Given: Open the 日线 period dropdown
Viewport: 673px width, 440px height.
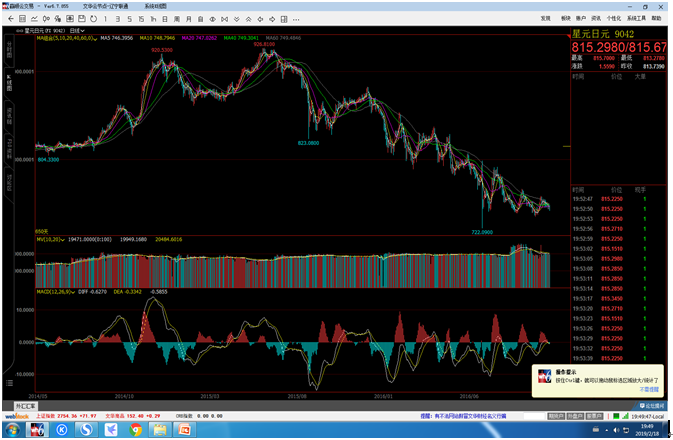Looking at the screenshot, I should 75,30.
